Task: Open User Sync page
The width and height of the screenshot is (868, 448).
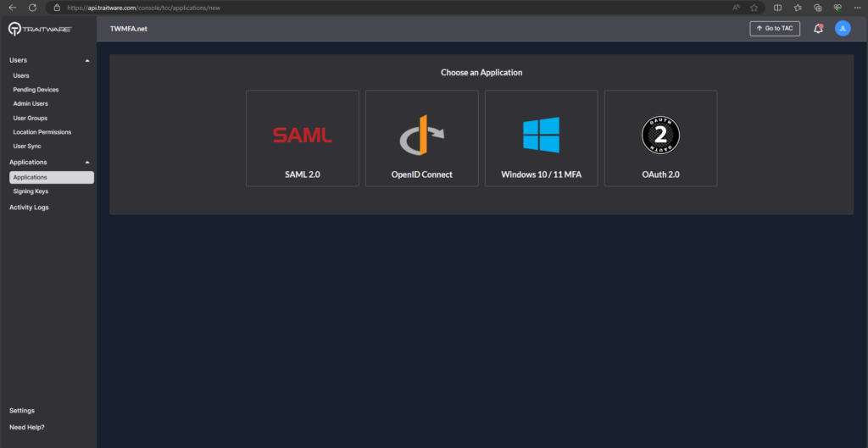Action: click(x=27, y=147)
